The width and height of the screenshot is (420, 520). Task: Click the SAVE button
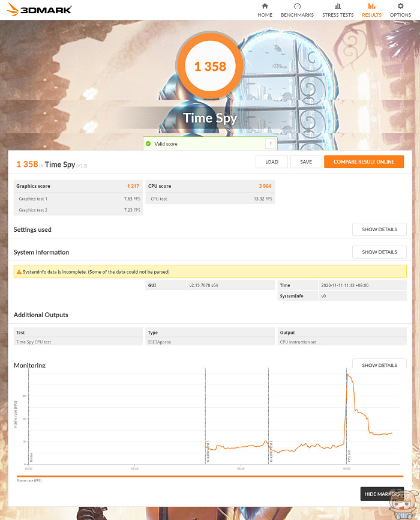tap(306, 162)
